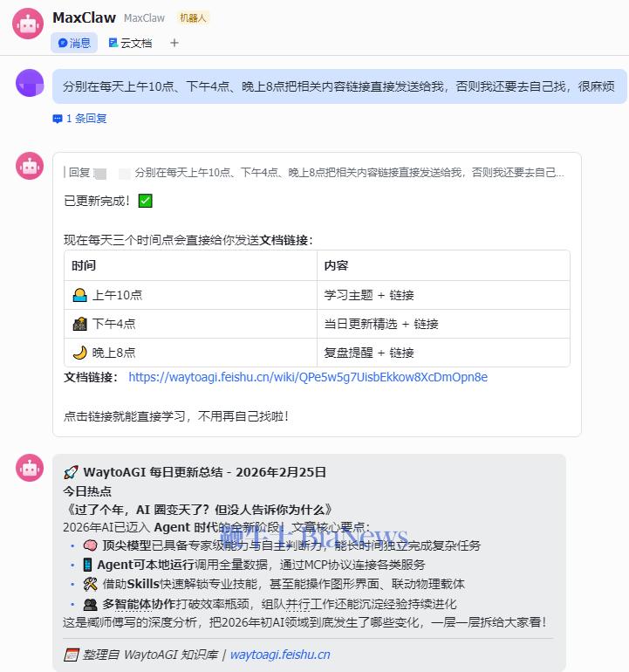629x672 pixels.
Task: Select the 上午10点 table cell
Action: pos(117,295)
